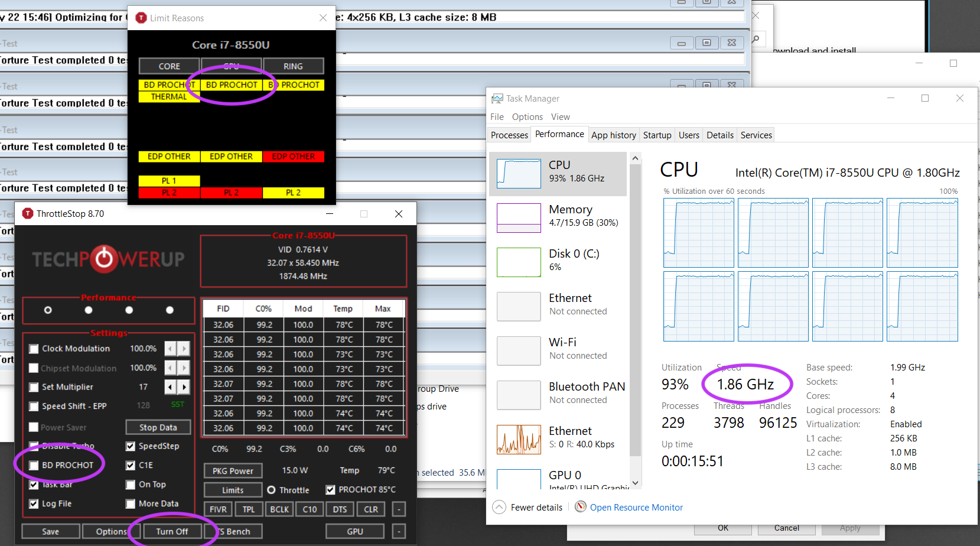
Task: Open the Limits window button
Action: pos(233,490)
